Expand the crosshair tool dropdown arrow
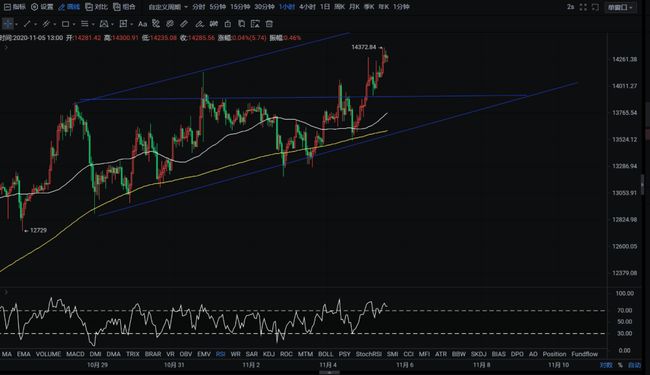Screen dimensions: 650x375 coord(16,24)
